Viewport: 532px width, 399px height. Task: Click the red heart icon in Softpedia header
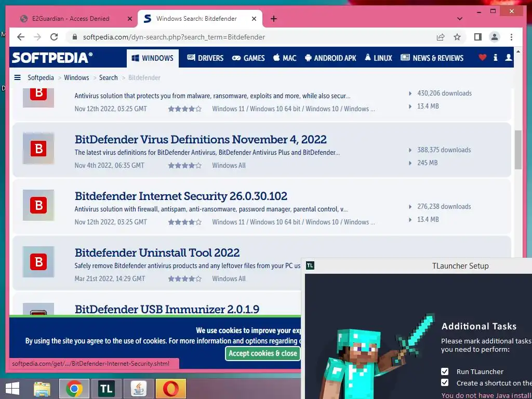tap(483, 57)
